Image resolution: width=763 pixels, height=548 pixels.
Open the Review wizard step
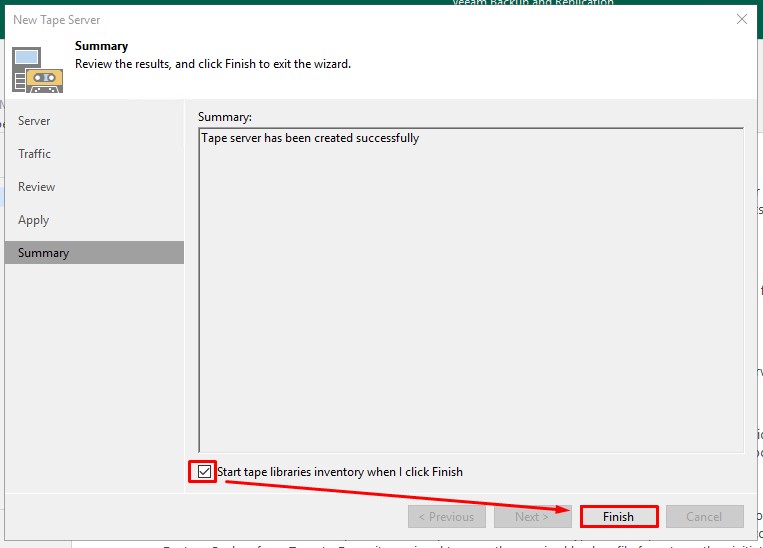36,187
